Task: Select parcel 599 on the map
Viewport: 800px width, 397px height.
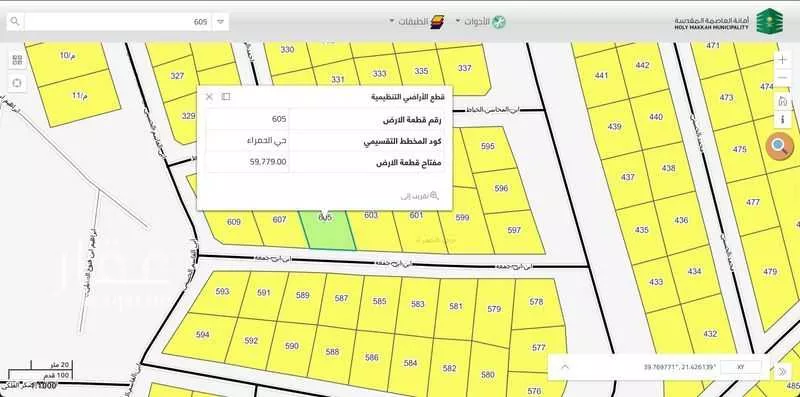Action: 463,219
